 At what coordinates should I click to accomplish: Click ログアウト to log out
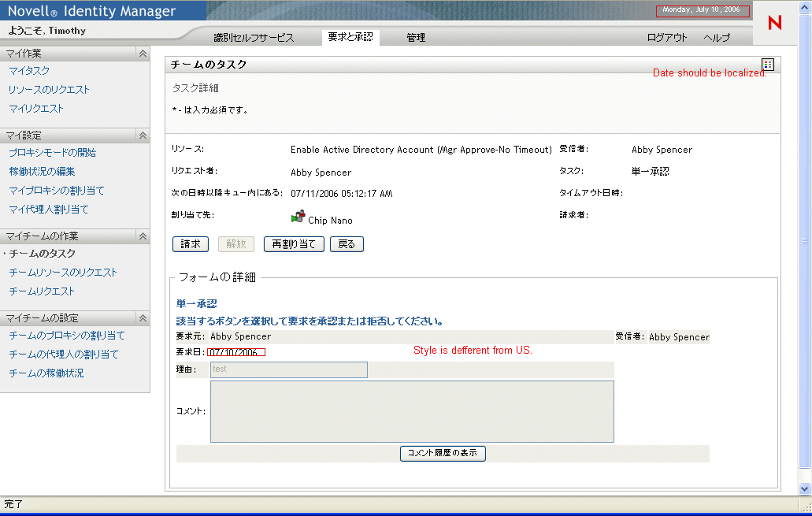click(x=667, y=37)
